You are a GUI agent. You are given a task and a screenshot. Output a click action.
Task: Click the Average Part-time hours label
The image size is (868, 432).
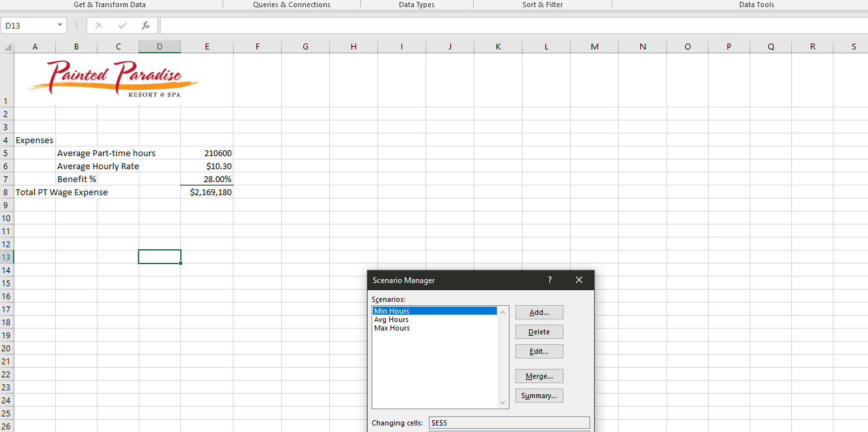tap(106, 153)
